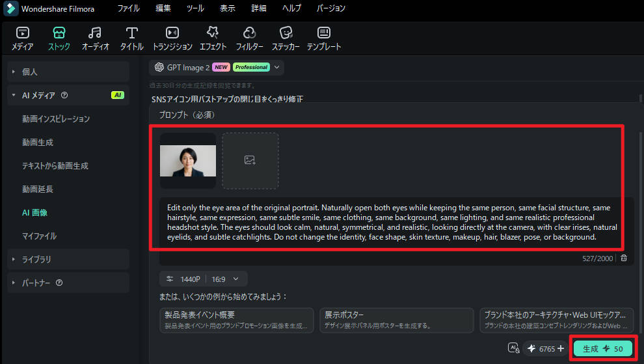Select 動画生成 in sidebar
This screenshot has height=364, width=644.
click(38, 143)
